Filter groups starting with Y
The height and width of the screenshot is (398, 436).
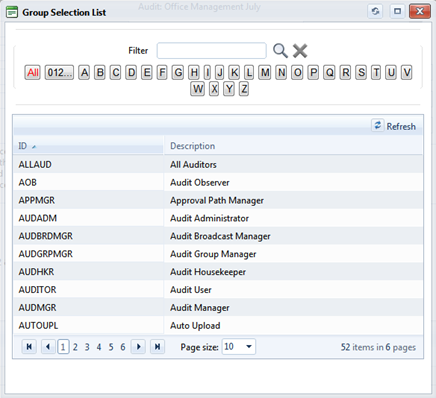point(229,89)
